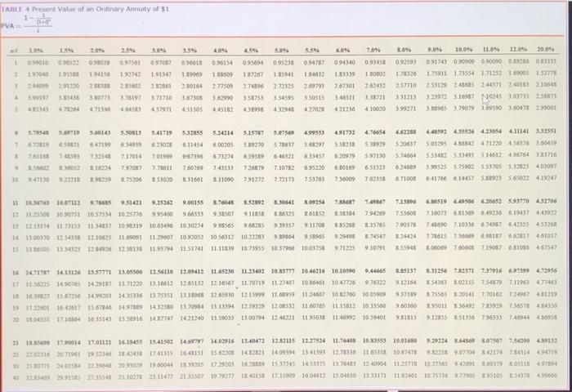Click bold cell value 5.79548
The height and width of the screenshot is (392, 572).
pyautogui.click(x=38, y=133)
